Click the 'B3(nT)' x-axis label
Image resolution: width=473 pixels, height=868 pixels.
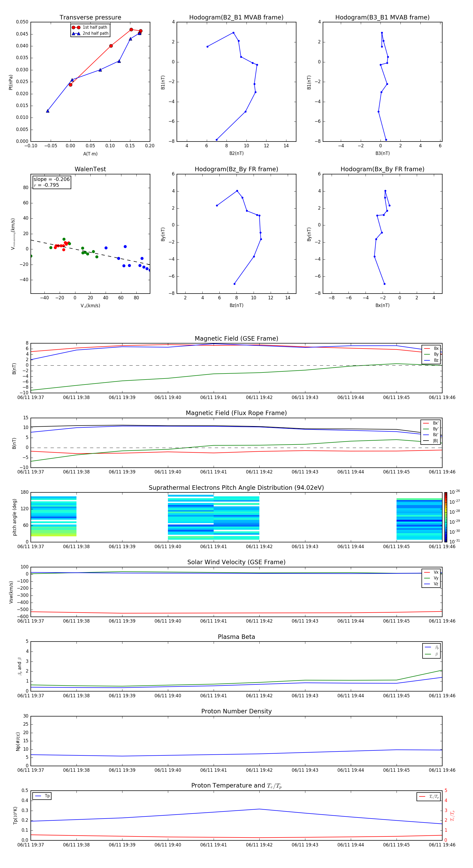[x=382, y=154]
